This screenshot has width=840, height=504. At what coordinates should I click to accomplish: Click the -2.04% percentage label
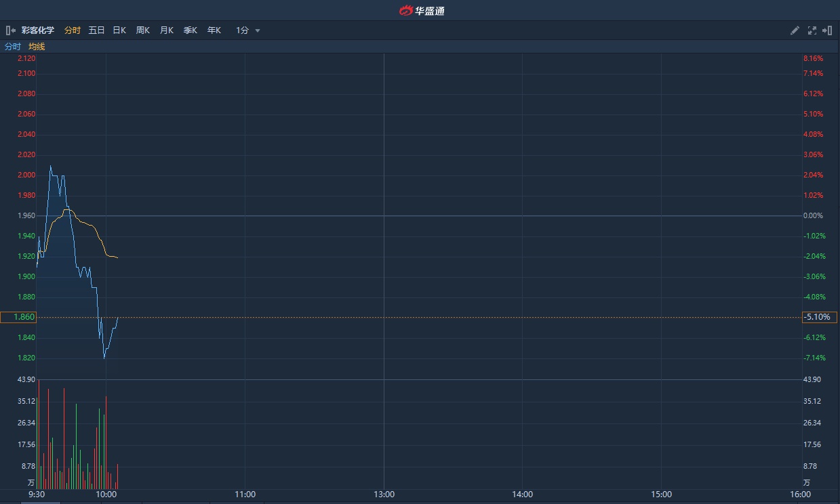[x=814, y=256]
